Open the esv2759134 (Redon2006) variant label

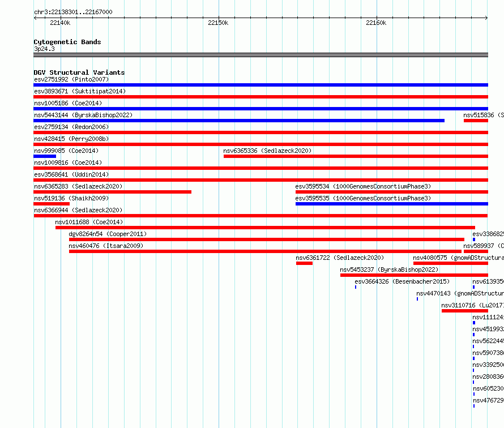click(x=71, y=127)
